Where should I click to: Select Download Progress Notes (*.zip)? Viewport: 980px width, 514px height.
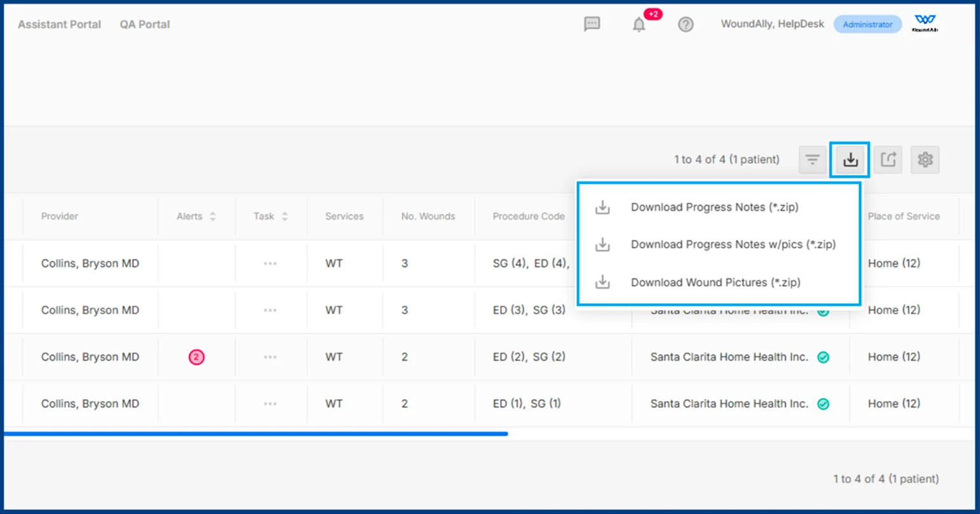[714, 207]
